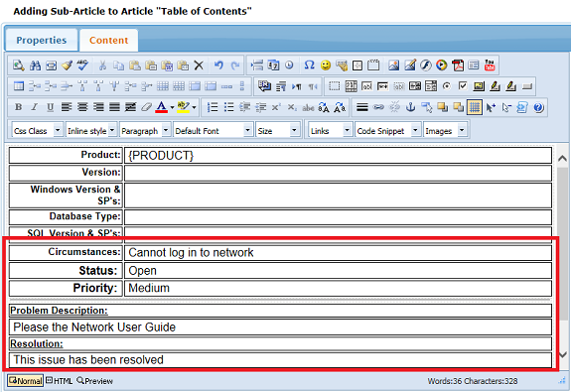This screenshot has height=392, width=571.
Task: Insert an anchor
Action: tap(410, 107)
